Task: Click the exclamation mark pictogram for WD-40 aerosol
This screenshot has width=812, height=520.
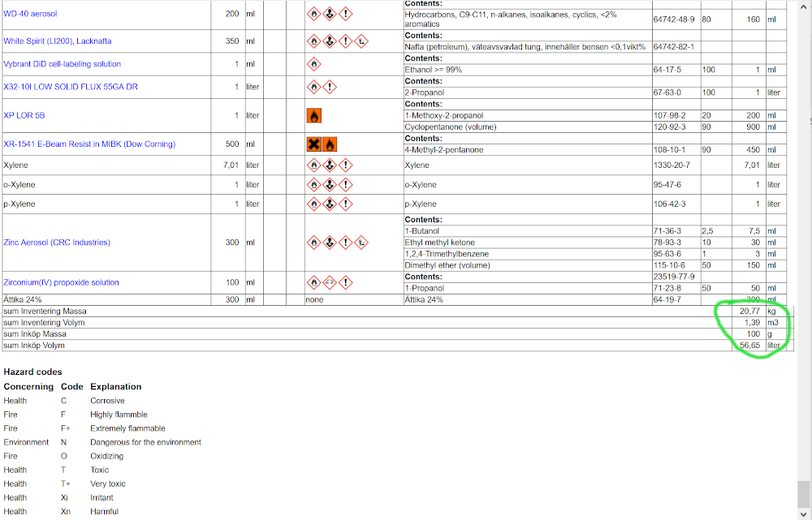Action: click(x=345, y=14)
